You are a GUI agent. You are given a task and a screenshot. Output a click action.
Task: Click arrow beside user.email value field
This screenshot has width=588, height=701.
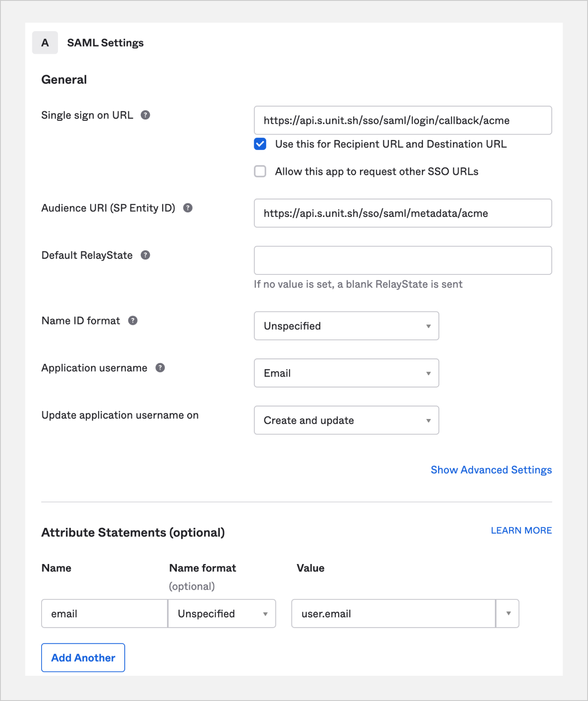(508, 614)
